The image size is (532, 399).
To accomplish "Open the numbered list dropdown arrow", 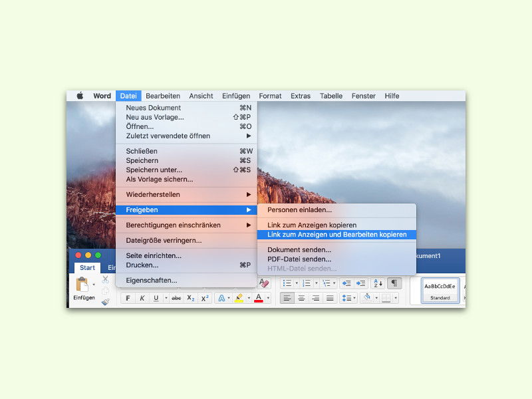I will click(x=317, y=283).
